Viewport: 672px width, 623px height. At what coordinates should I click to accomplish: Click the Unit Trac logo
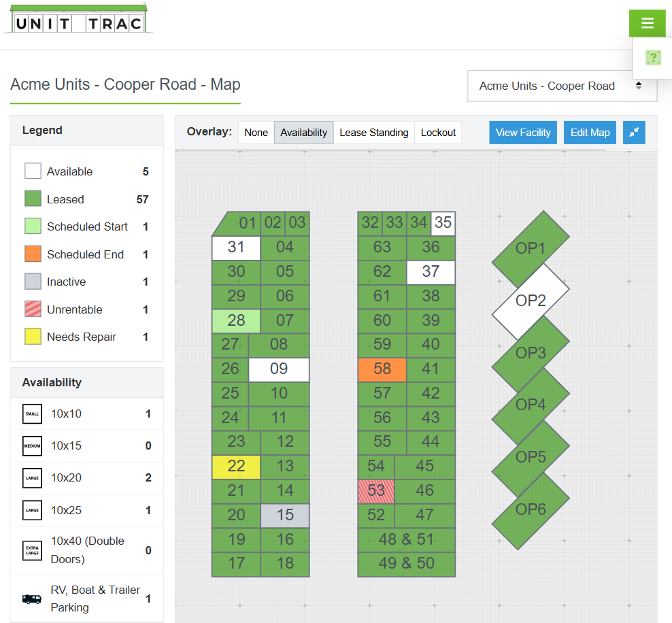79,20
